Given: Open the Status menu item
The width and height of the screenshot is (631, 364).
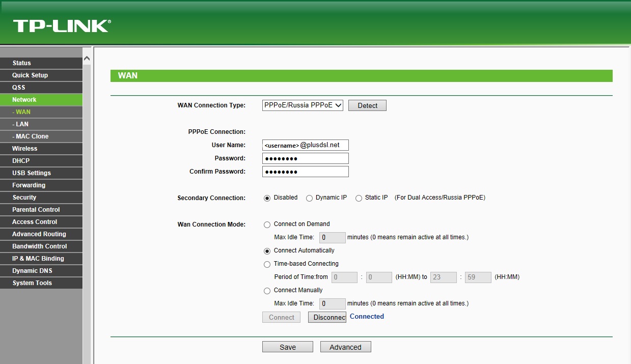Looking at the screenshot, I should (22, 63).
